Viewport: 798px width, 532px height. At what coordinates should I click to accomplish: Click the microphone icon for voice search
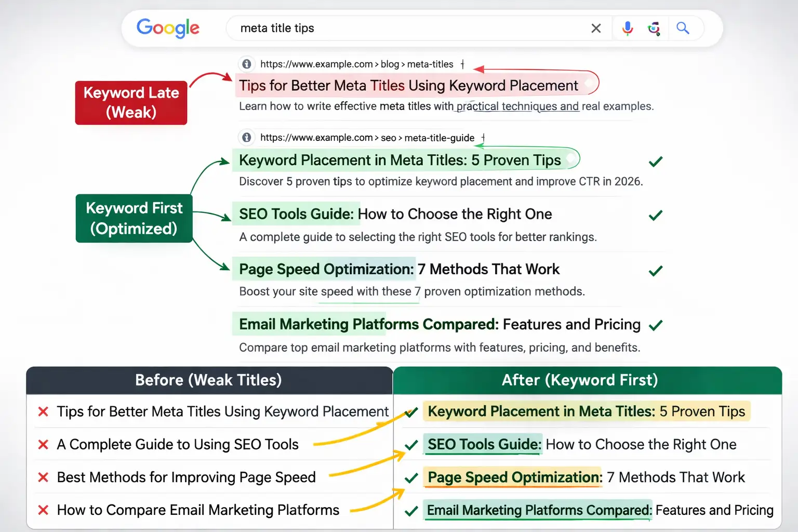(x=628, y=28)
